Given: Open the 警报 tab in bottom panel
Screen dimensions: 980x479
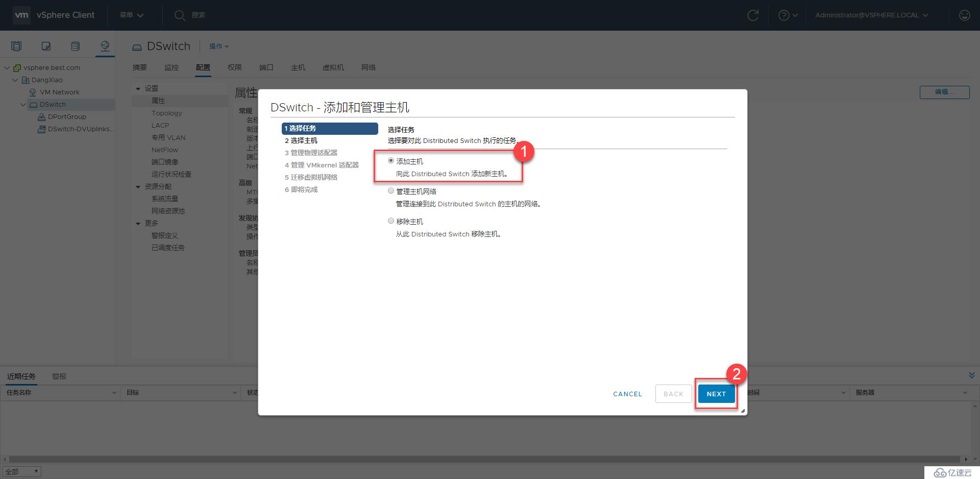Looking at the screenshot, I should [59, 376].
